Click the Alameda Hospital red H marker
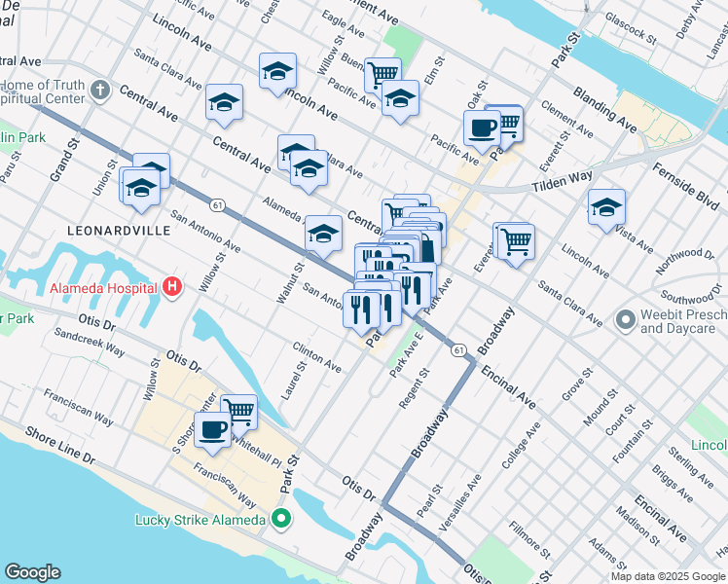Screen dimensions: 728x584 (172, 288)
